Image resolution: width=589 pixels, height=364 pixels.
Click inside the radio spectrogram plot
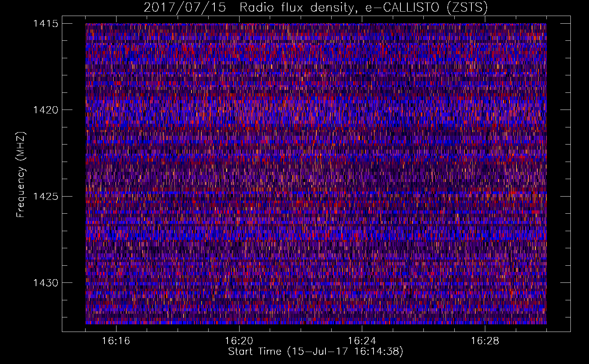316,174
